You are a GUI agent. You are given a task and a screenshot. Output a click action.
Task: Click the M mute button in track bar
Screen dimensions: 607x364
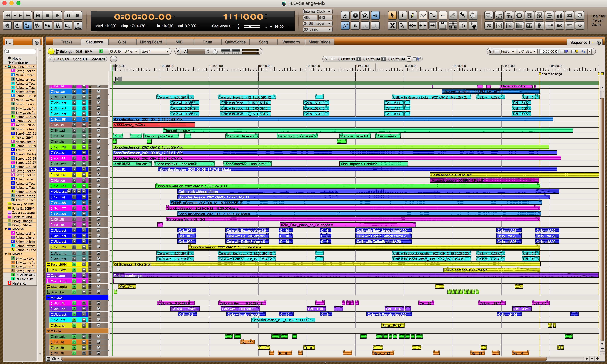(178, 52)
